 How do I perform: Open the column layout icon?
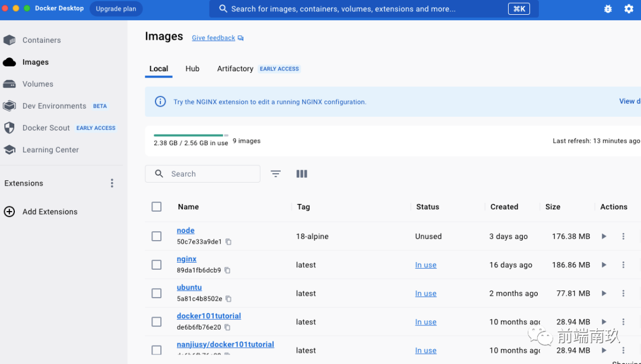[302, 174]
